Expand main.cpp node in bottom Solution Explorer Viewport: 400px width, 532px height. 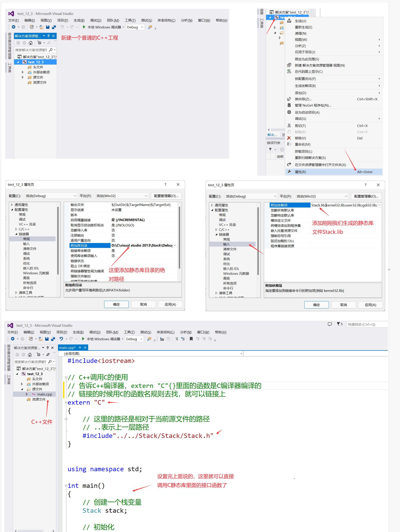[27, 394]
